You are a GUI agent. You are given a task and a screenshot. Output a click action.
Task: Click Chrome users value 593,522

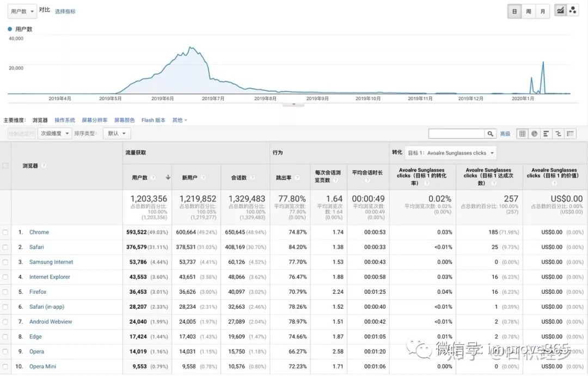click(137, 232)
